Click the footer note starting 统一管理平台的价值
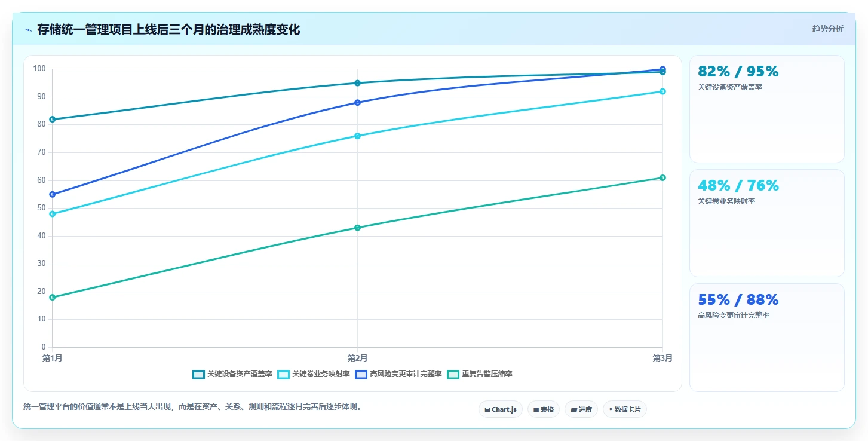 click(x=192, y=407)
